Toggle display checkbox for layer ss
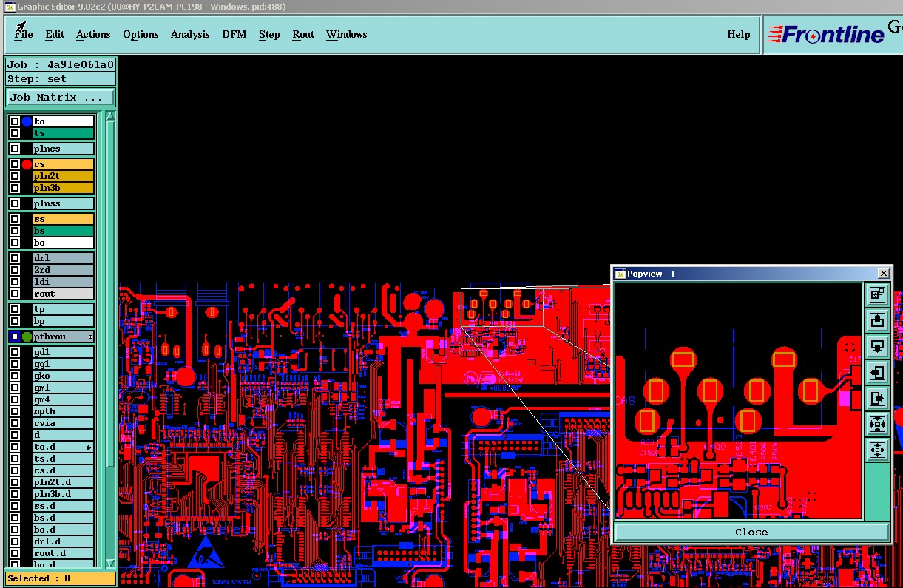 pos(15,219)
